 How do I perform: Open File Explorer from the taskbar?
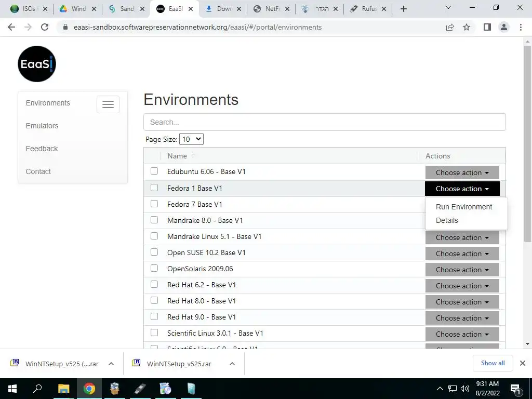(x=63, y=389)
